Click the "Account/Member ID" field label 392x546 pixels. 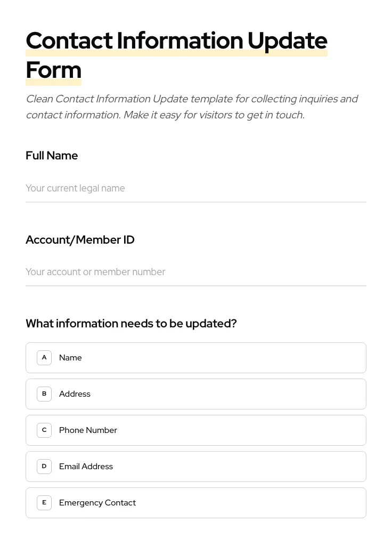(80, 239)
